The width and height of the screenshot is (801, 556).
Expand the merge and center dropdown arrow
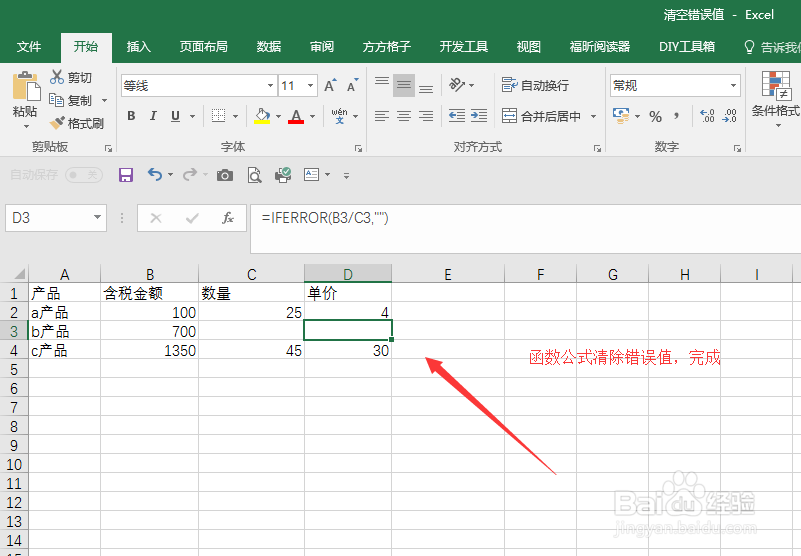pos(593,117)
